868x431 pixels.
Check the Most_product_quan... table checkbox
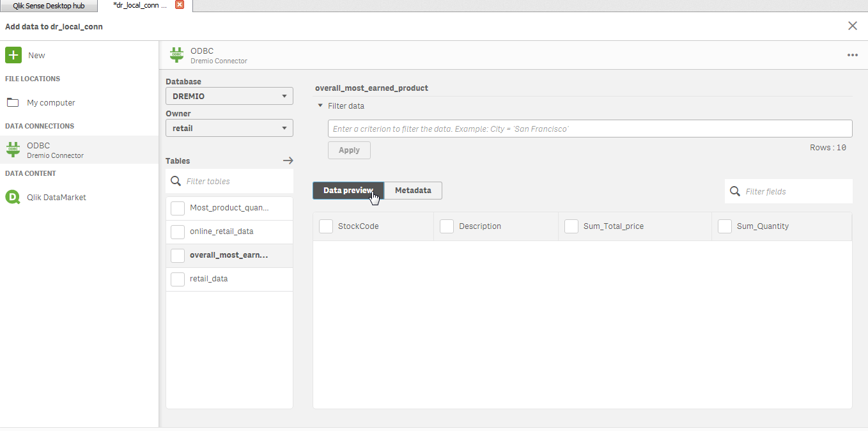coord(178,208)
